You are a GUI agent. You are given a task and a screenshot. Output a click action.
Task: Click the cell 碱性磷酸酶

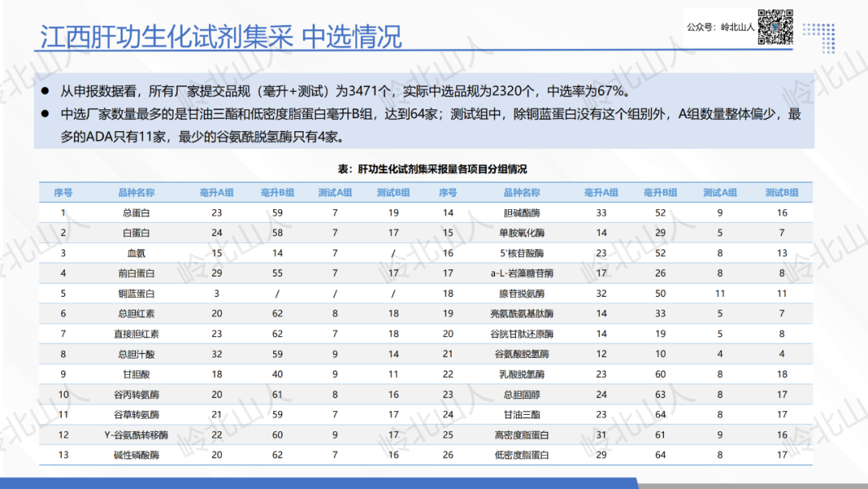click(136, 454)
